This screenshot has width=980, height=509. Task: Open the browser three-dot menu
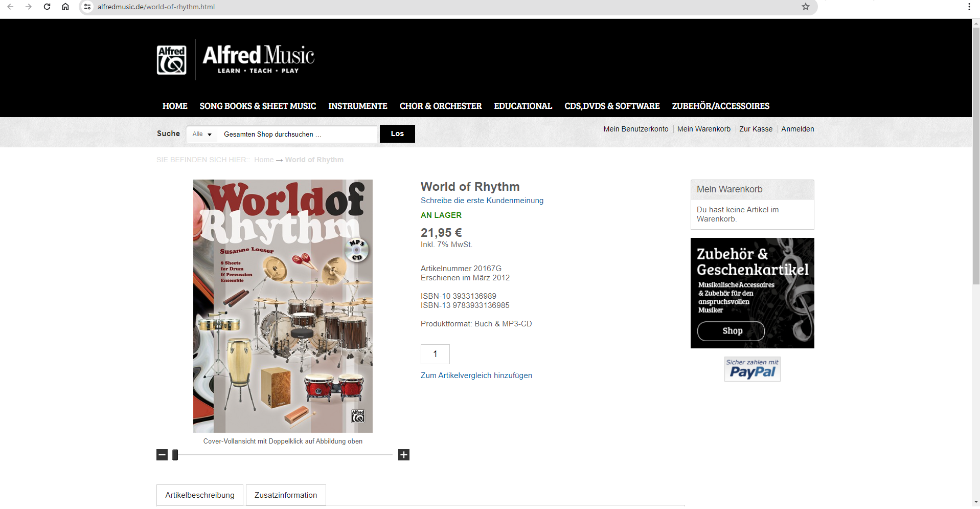point(969,7)
